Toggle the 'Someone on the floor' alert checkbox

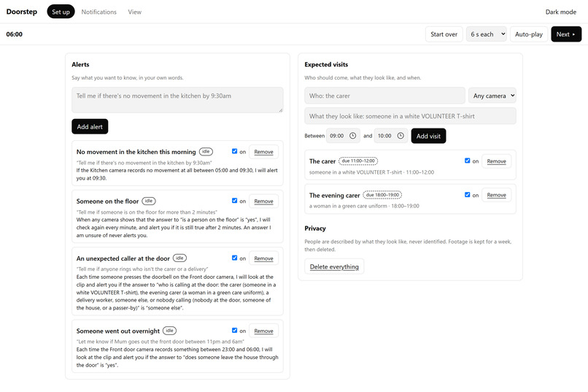point(234,201)
